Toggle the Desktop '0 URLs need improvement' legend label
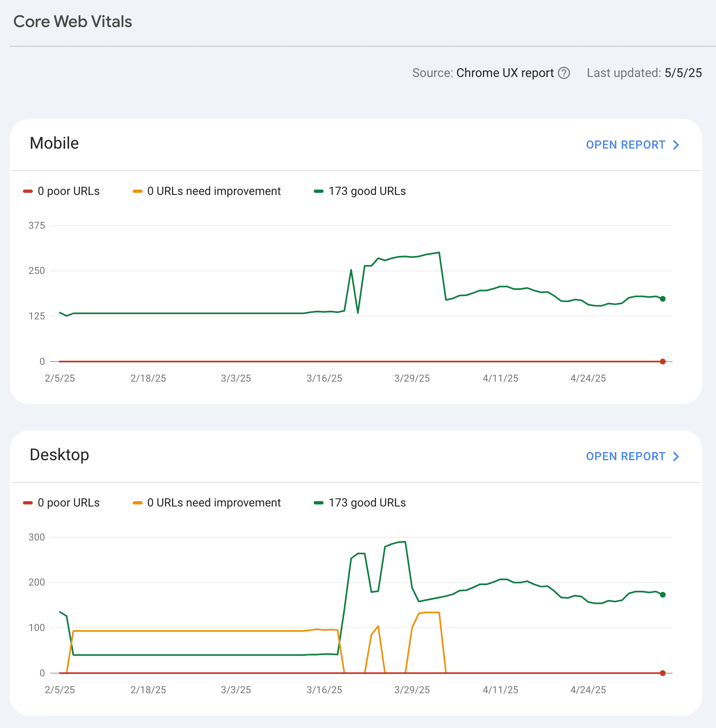The image size is (716, 728). pos(214,503)
